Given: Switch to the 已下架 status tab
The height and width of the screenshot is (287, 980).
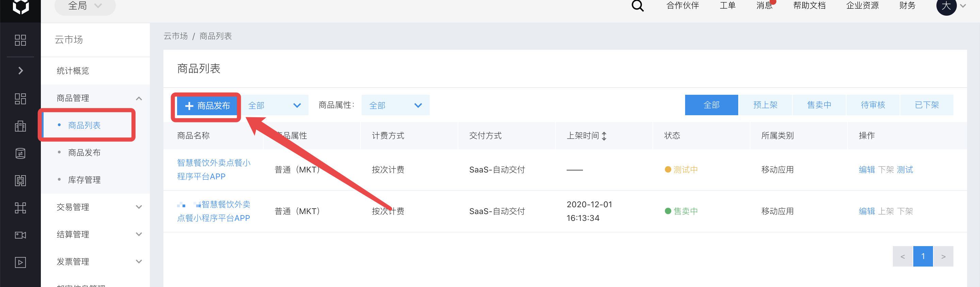Looking at the screenshot, I should (x=927, y=105).
